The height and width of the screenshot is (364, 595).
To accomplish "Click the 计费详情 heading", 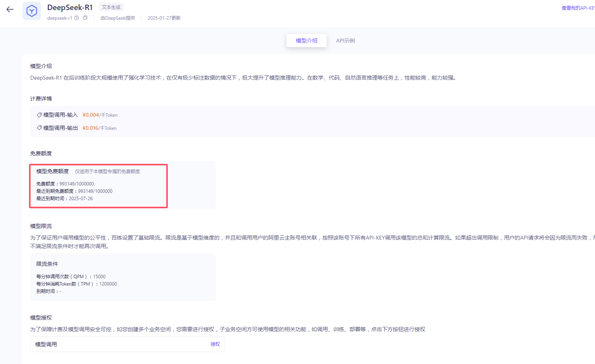I will (41, 99).
